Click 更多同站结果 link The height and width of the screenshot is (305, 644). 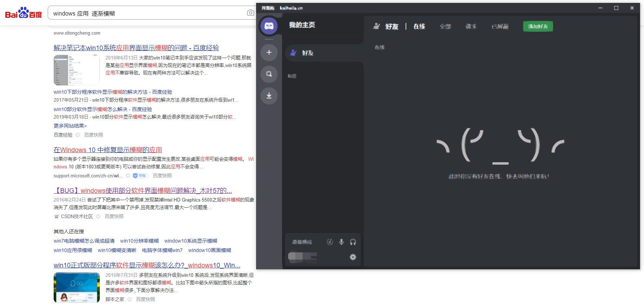coord(70,126)
